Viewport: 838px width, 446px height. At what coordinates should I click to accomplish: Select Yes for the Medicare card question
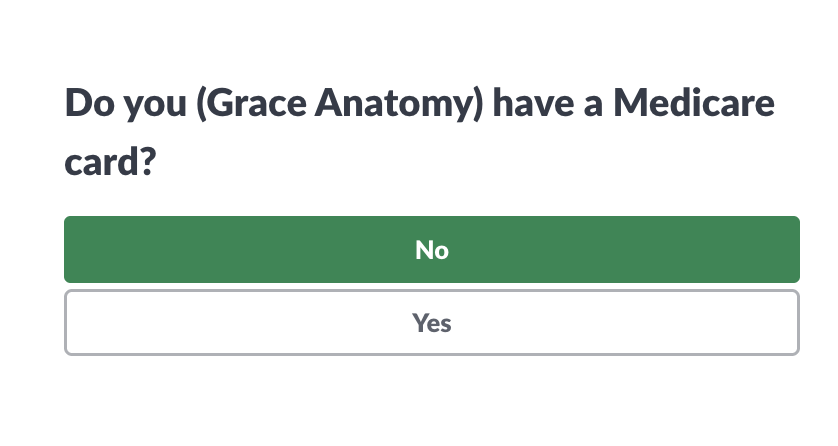pyautogui.click(x=431, y=323)
